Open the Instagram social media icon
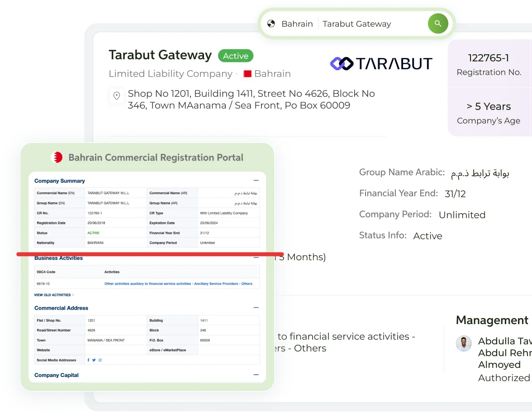The width and height of the screenshot is (532, 415). (x=100, y=360)
